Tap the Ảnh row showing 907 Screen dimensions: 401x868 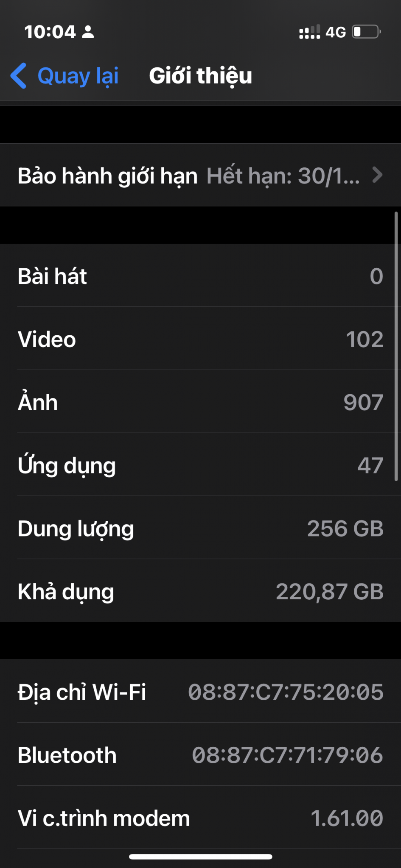pos(200,402)
